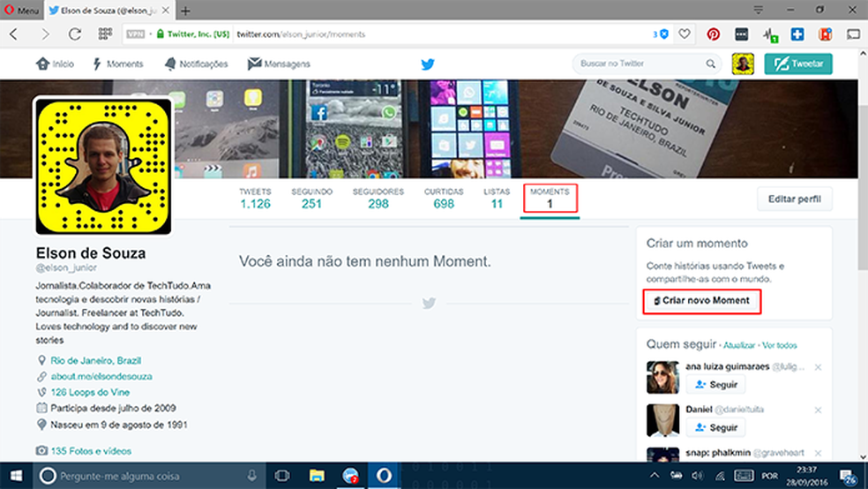This screenshot has width=868, height=489.
Task: Select the Curtidas 698 tab
Action: (x=444, y=199)
